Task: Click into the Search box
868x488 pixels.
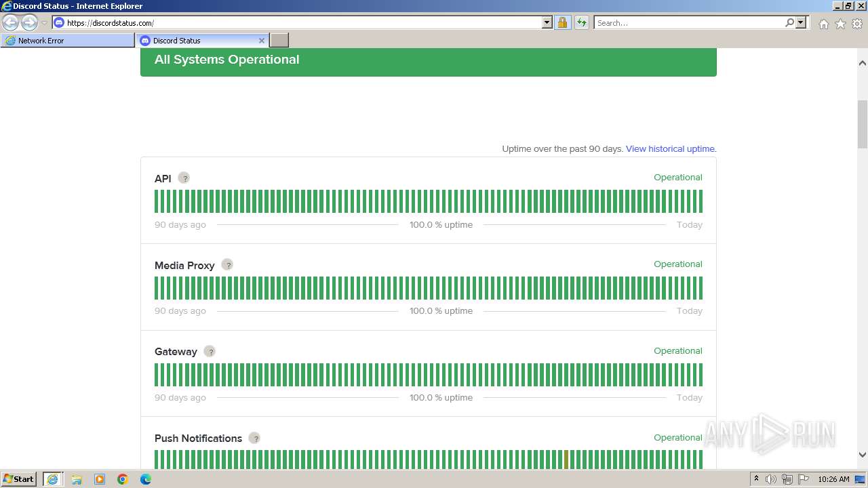Action: (688, 22)
